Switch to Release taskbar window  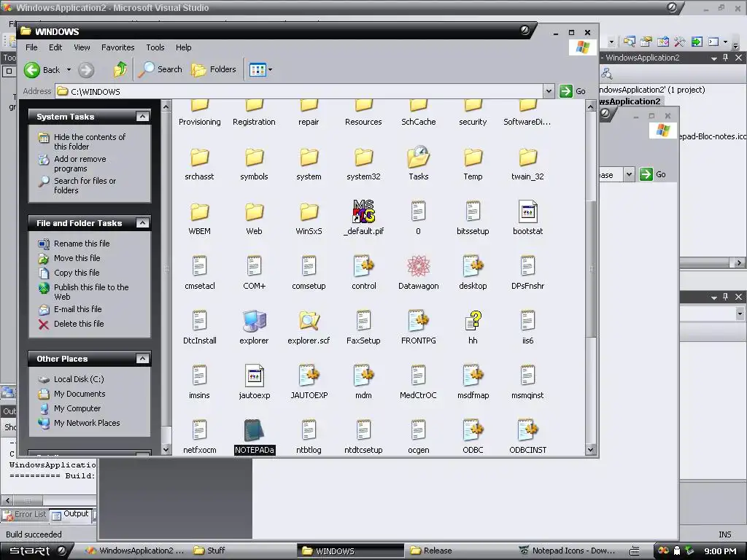432,551
